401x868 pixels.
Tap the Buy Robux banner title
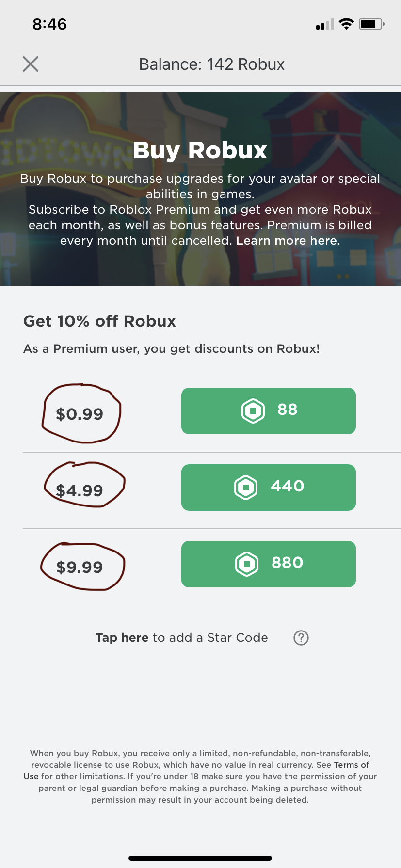200,150
